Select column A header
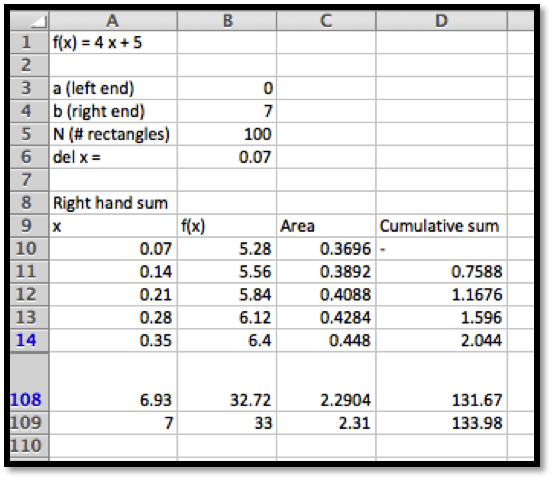 pos(113,21)
